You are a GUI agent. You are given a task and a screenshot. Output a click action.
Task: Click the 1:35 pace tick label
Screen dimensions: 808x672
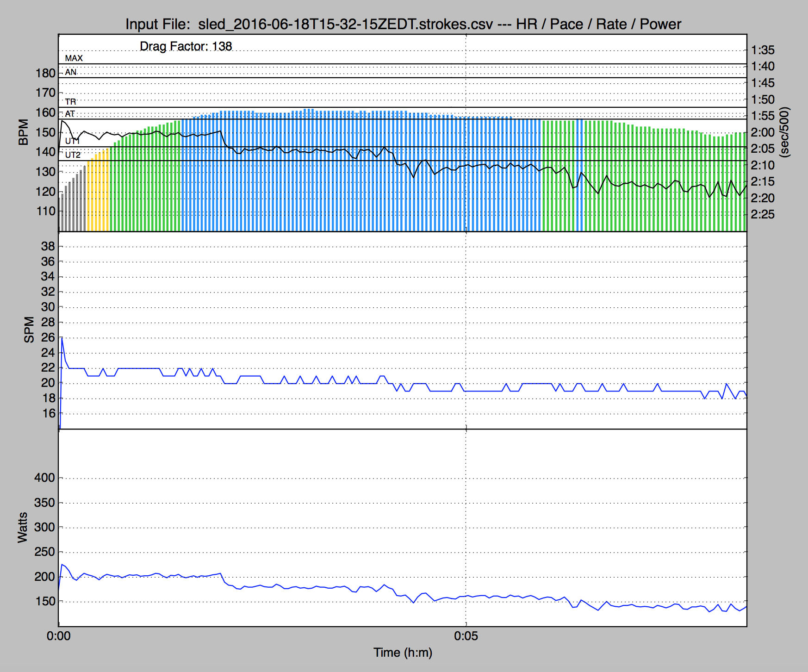[762, 50]
